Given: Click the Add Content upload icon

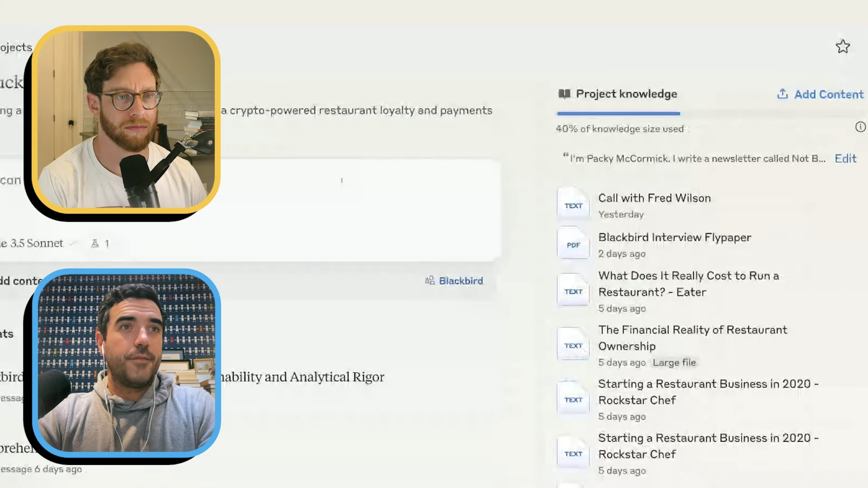Looking at the screenshot, I should (782, 94).
